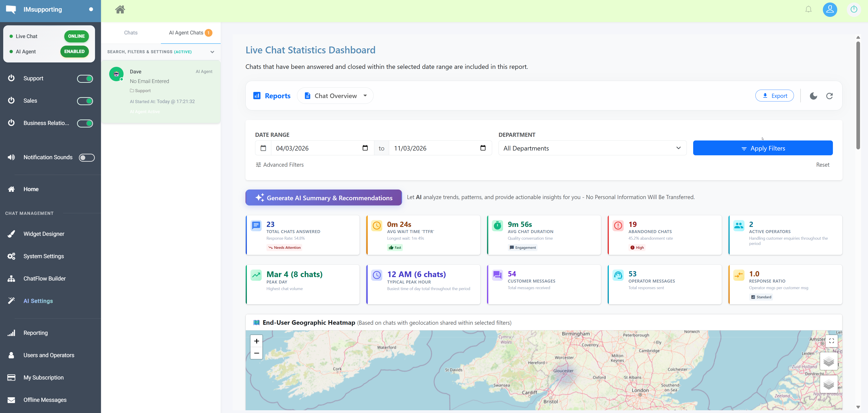Toggle Live Chat ONLINE status

(x=77, y=36)
